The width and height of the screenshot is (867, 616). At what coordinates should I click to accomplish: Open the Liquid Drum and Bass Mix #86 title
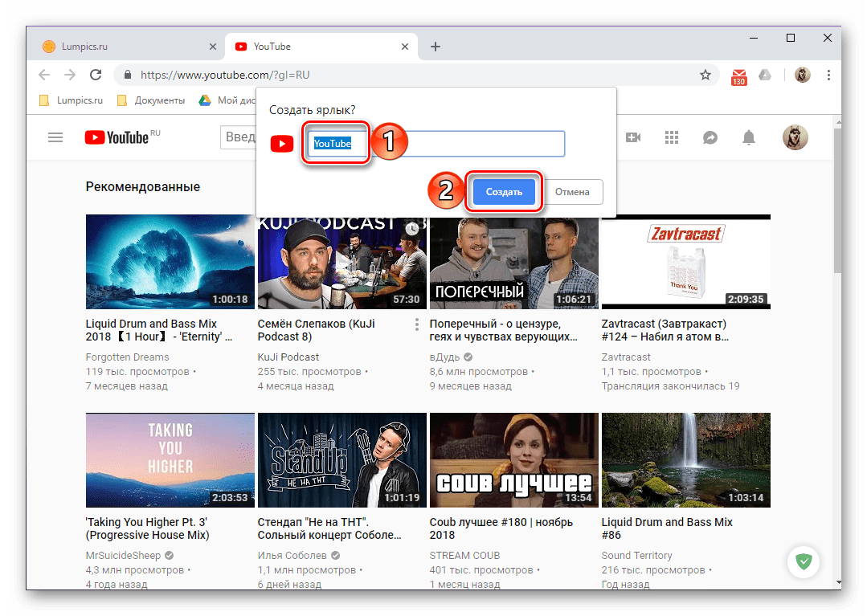click(667, 528)
